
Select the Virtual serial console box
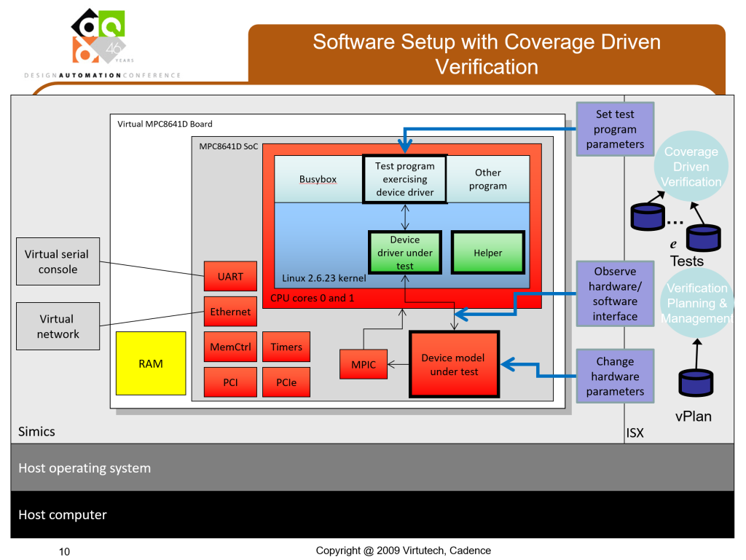[58, 261]
